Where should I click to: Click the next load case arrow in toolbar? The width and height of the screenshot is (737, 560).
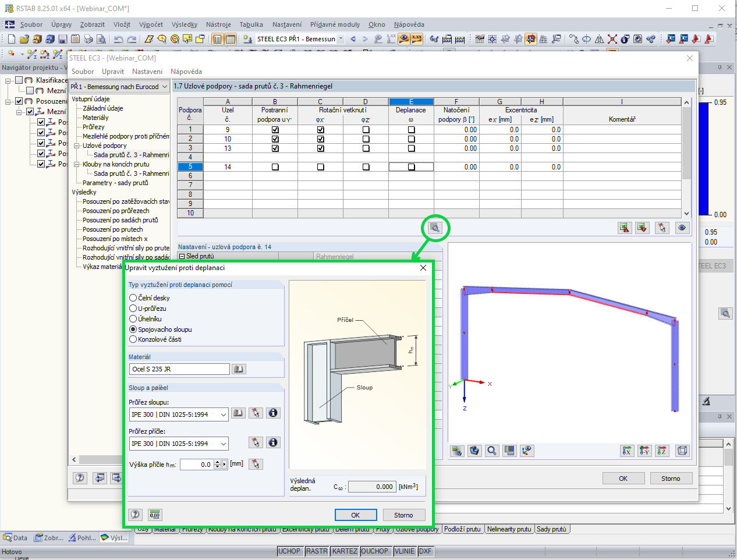click(x=366, y=39)
